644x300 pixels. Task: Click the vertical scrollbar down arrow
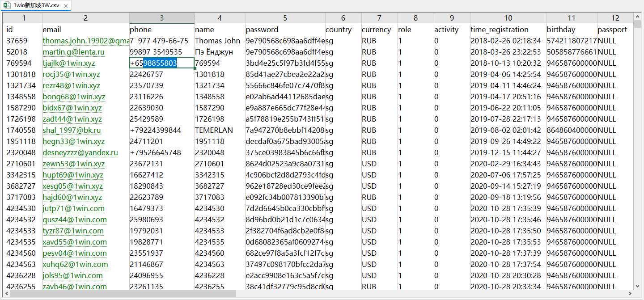click(637, 287)
